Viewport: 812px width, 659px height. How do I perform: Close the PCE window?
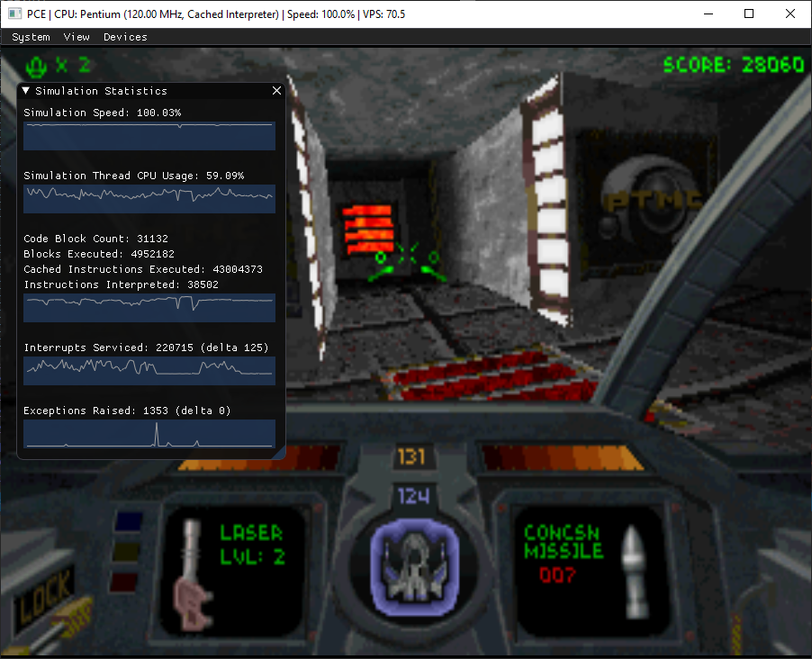pos(790,14)
